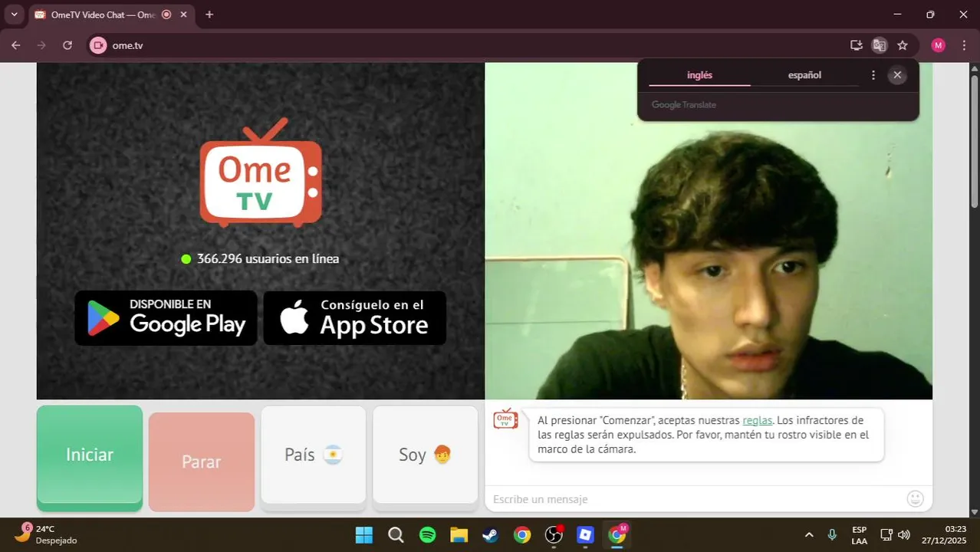The height and width of the screenshot is (552, 980).
Task: Open the App Store download badge
Action: click(355, 317)
